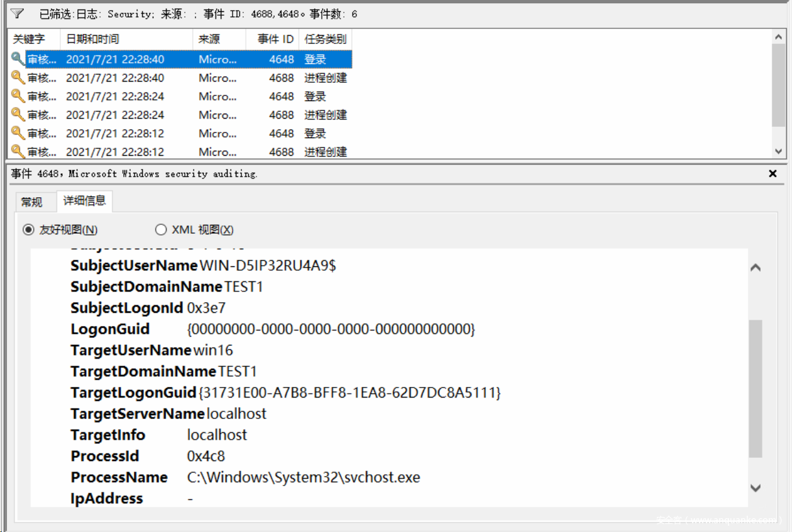Switch to the 常规 tab
The height and width of the screenshot is (532, 792).
point(32,202)
